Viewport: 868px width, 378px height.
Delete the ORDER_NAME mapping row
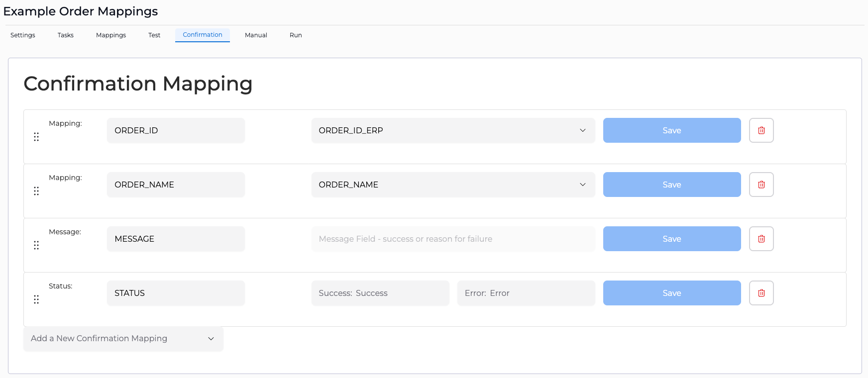coord(761,185)
